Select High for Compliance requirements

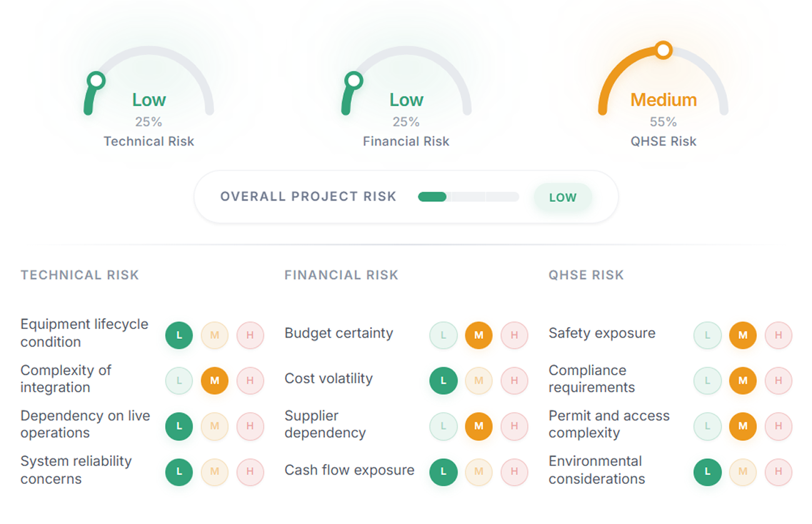pos(779,380)
